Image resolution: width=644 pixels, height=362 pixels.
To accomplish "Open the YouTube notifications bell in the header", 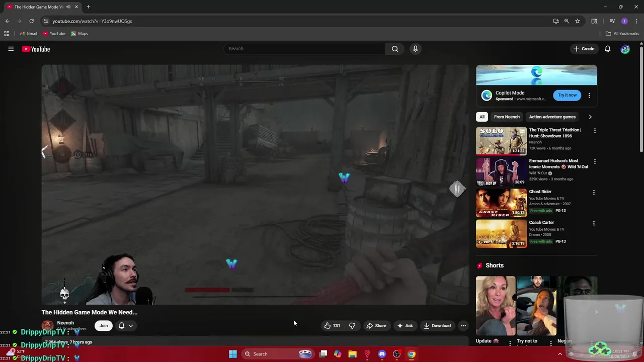I will coord(608,49).
